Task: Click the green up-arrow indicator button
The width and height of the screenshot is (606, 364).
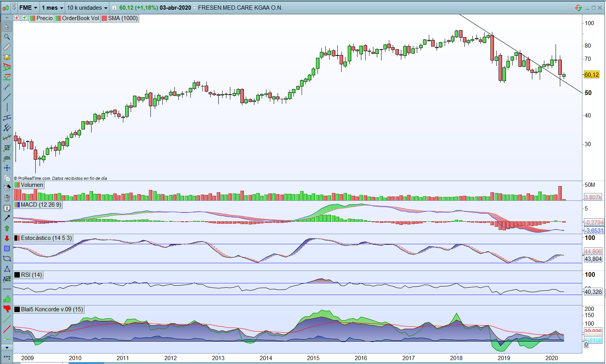Action: click(x=24, y=18)
